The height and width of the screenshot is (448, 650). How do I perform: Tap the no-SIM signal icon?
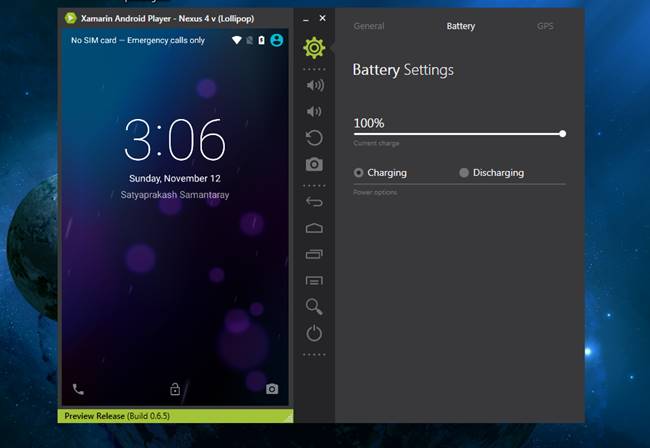[249, 40]
